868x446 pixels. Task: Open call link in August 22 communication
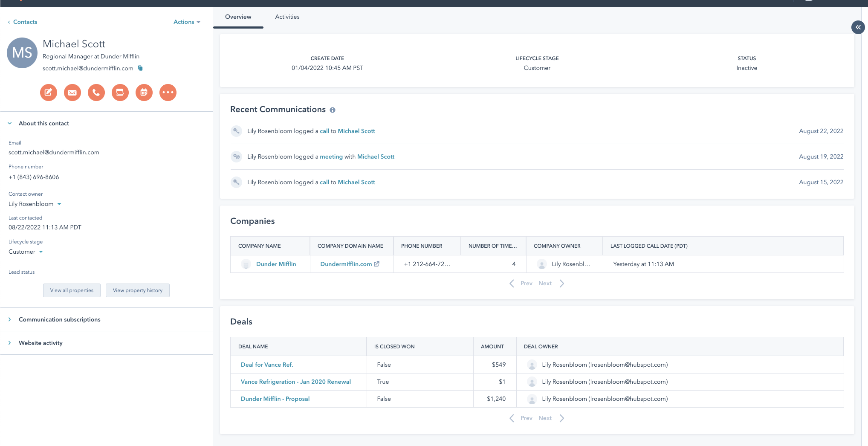click(x=324, y=131)
